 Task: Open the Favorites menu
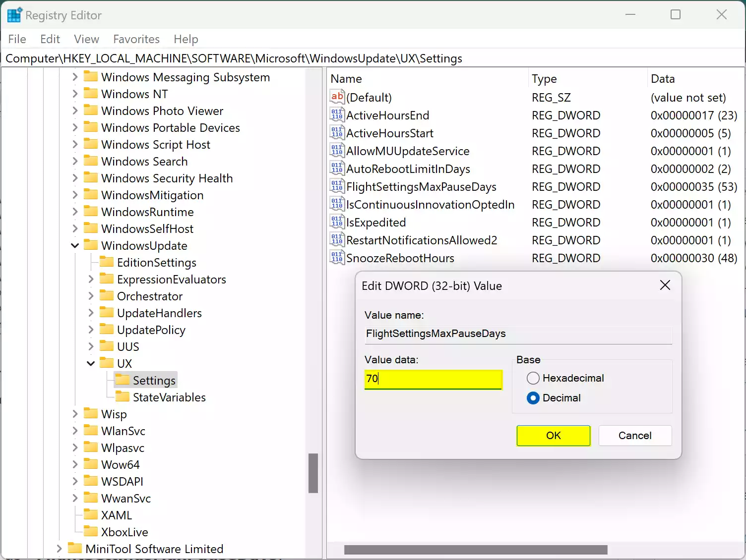(136, 39)
